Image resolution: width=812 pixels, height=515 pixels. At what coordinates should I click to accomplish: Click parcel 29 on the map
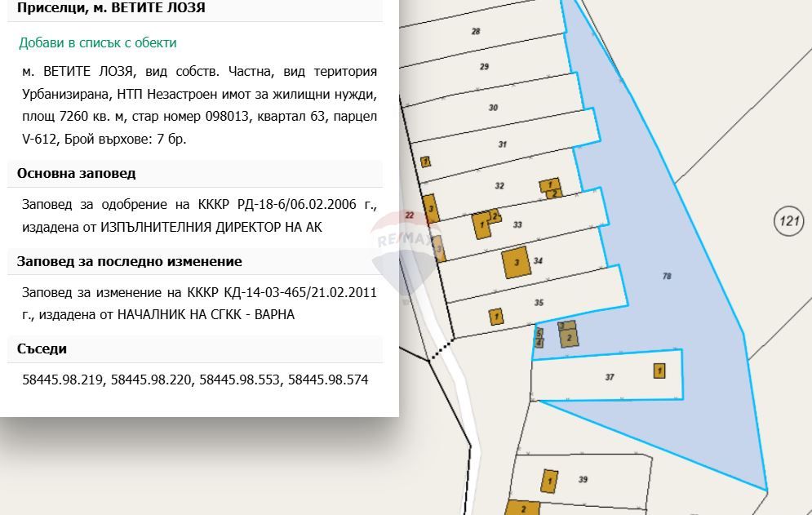484,66
